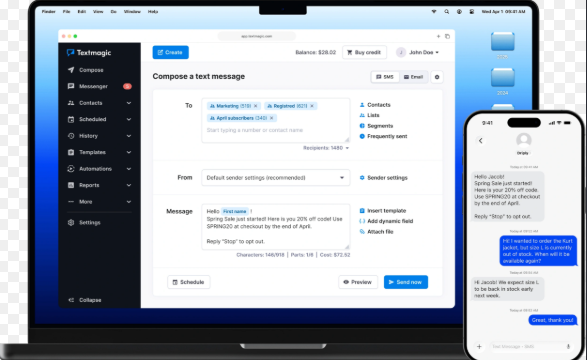This screenshot has width=587, height=360.
Task: Tap the phone microphone icon
Action: click(x=568, y=347)
